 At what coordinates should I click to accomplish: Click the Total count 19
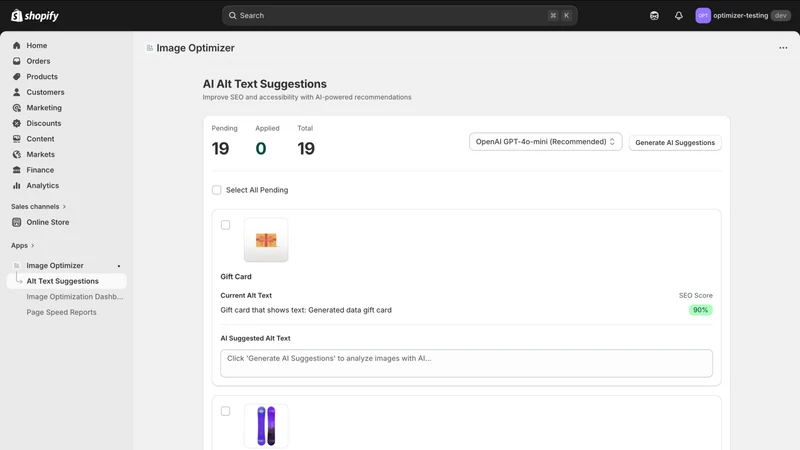[306, 148]
